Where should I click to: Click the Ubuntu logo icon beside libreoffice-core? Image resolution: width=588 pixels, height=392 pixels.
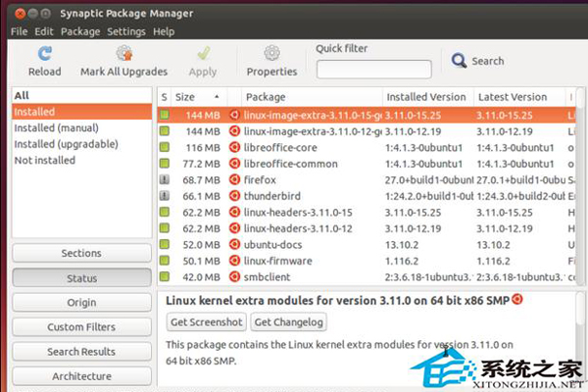(234, 147)
